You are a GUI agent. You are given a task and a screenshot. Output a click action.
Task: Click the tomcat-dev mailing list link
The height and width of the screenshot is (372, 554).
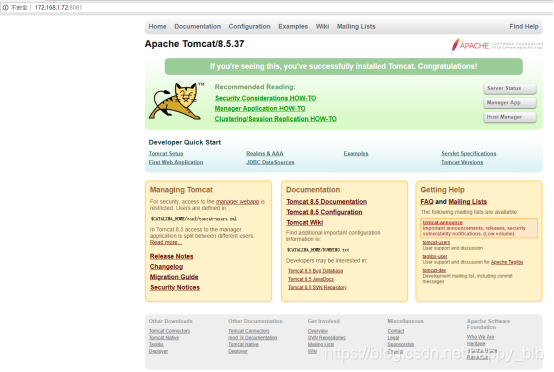click(434, 270)
